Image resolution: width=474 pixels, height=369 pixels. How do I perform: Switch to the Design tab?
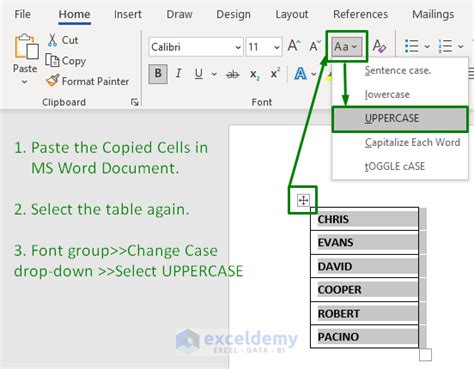coord(233,14)
